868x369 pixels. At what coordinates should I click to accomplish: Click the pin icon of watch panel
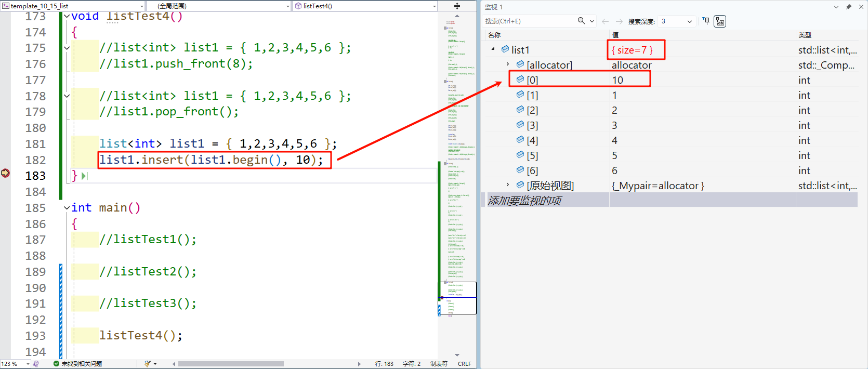[849, 7]
